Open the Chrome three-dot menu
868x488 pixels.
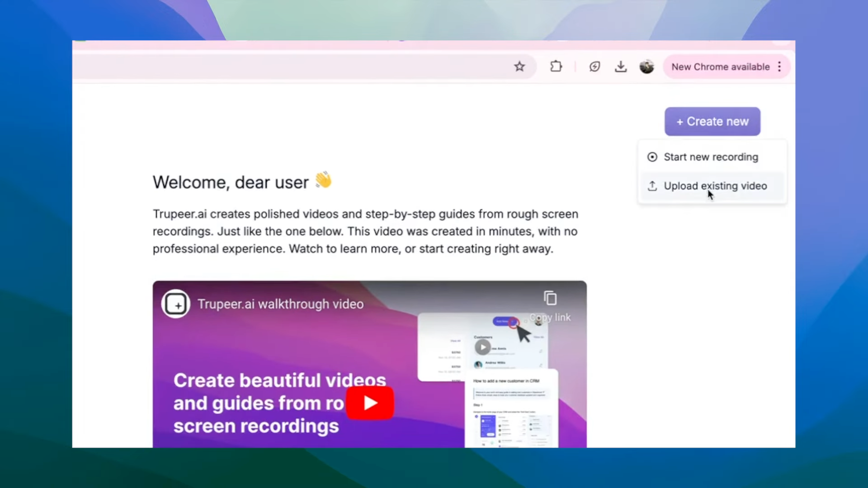pos(779,67)
